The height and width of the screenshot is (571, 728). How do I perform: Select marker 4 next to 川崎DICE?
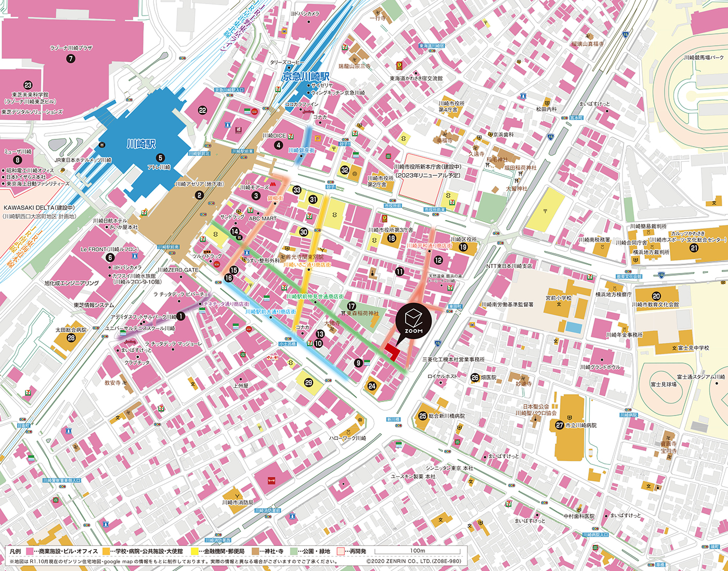(x=279, y=145)
